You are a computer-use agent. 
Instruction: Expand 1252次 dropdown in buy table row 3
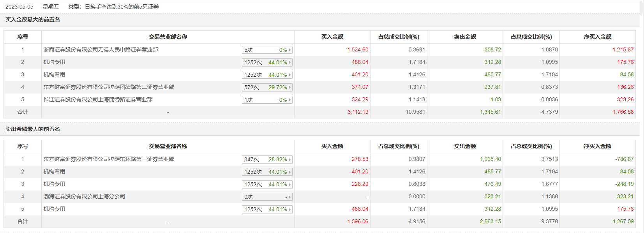point(267,75)
